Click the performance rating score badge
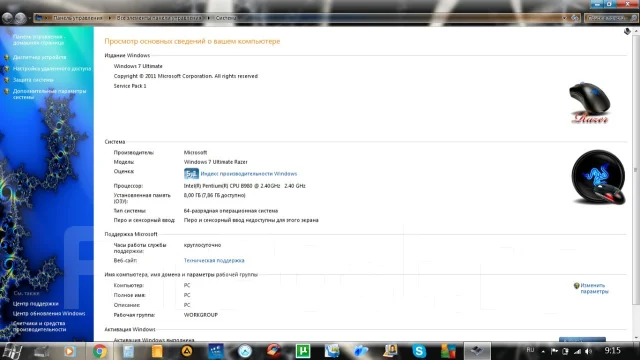Screen dimensions: 640x360 pyautogui.click(x=191, y=173)
